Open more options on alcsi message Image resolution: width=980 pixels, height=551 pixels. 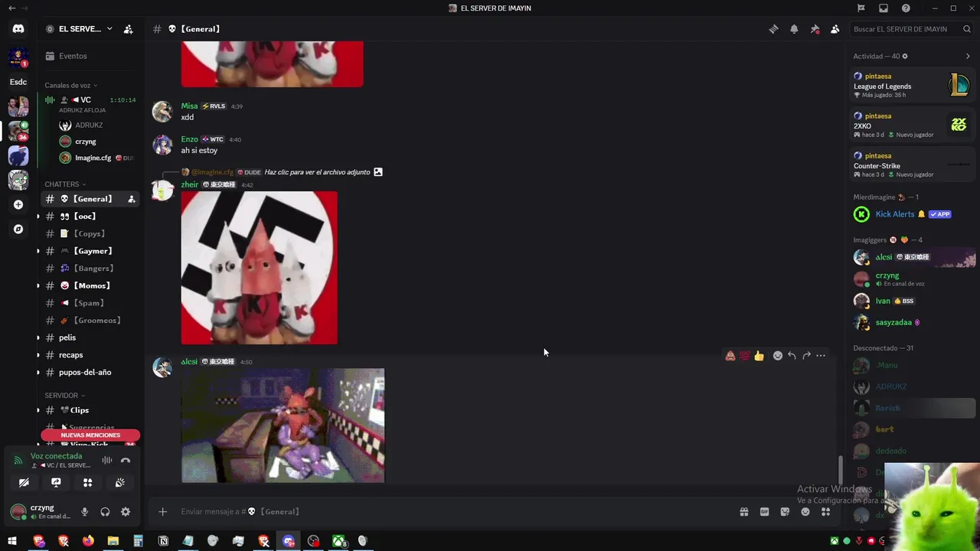821,356
